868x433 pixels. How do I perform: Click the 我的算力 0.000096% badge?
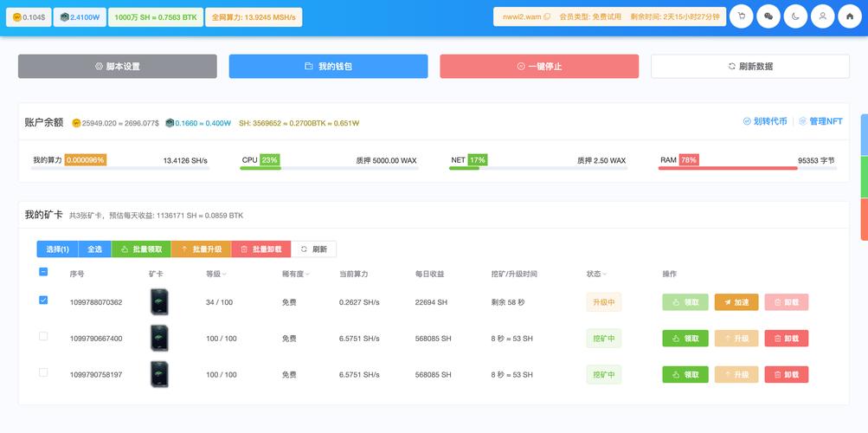click(86, 160)
